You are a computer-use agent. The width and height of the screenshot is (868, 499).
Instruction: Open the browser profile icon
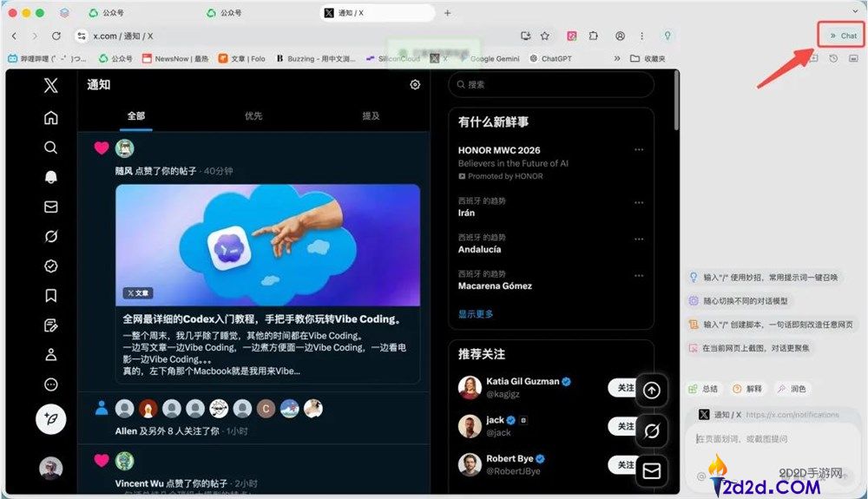(x=620, y=36)
